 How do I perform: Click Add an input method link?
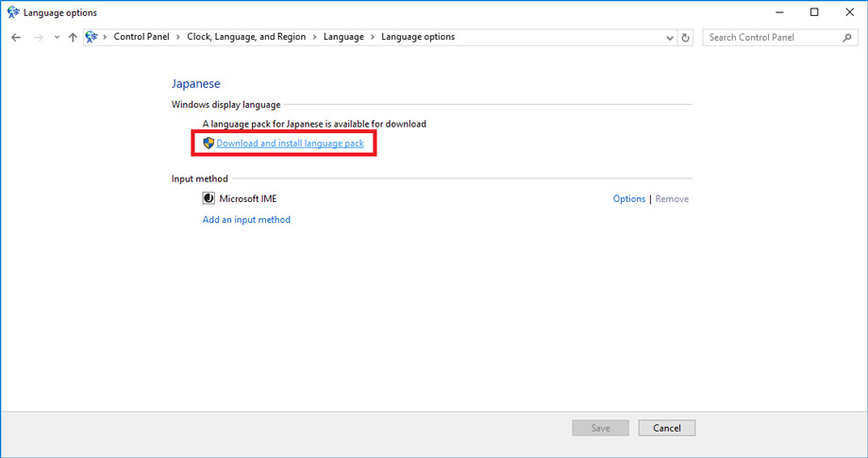[x=246, y=219]
